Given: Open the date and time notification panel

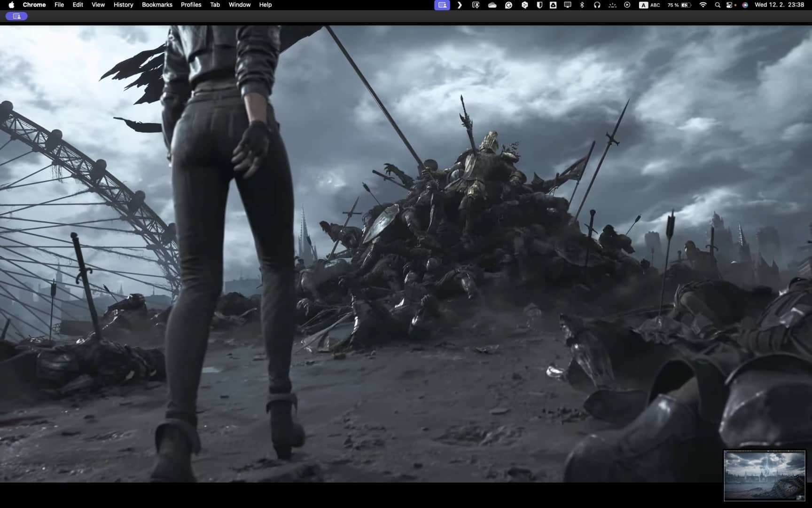Looking at the screenshot, I should pyautogui.click(x=779, y=5).
